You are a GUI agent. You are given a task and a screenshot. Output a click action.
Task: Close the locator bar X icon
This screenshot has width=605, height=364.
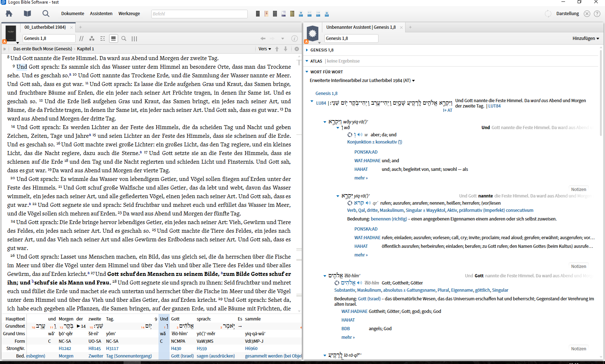tap(297, 49)
